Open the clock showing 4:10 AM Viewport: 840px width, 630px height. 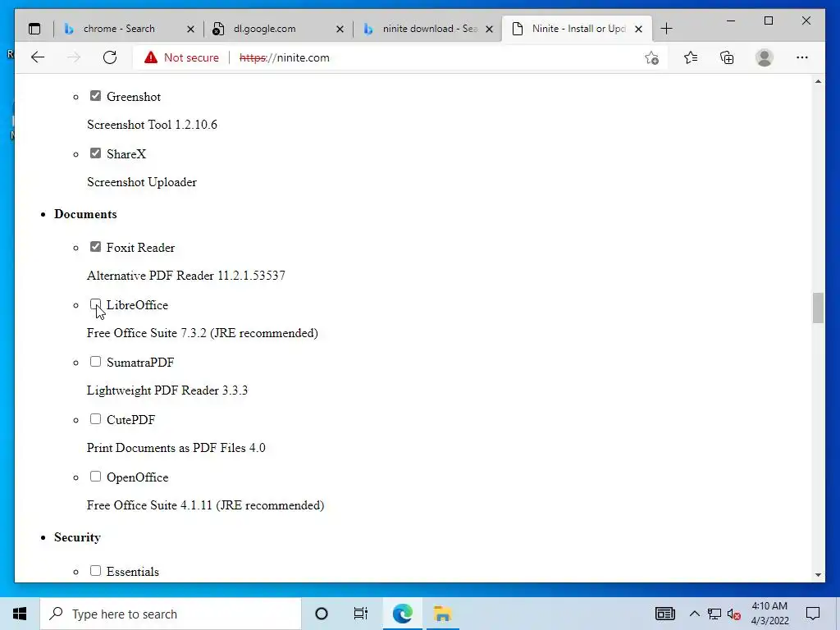click(769, 614)
